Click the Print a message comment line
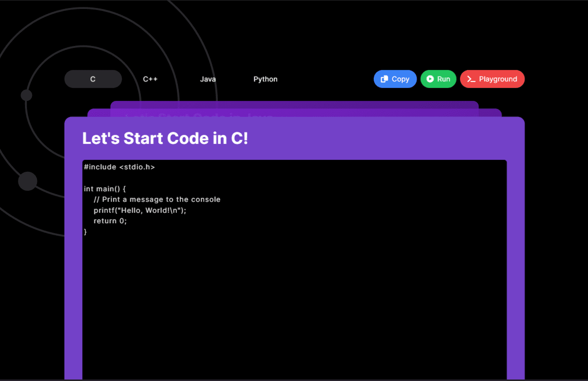The image size is (588, 381). [157, 200]
